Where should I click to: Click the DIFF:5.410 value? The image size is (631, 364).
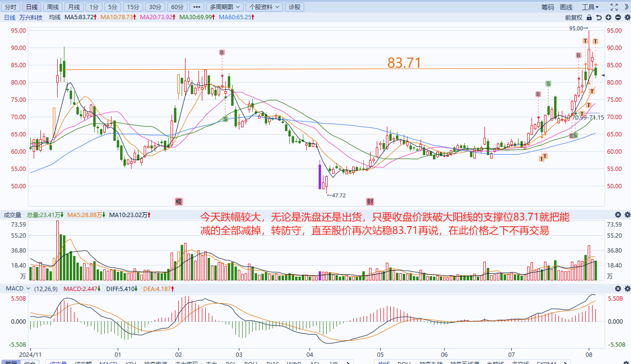[123, 288]
